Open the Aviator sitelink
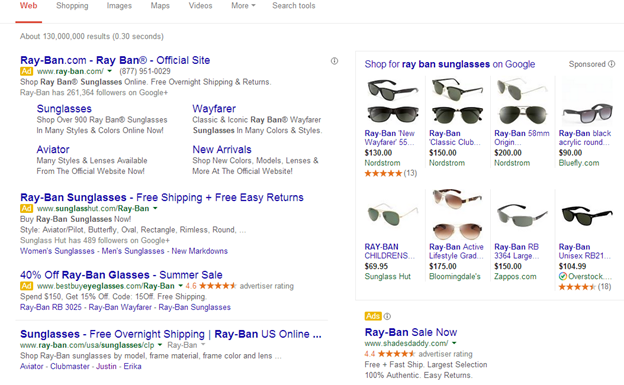Viewport: 624px width, 385px height. coord(53,150)
